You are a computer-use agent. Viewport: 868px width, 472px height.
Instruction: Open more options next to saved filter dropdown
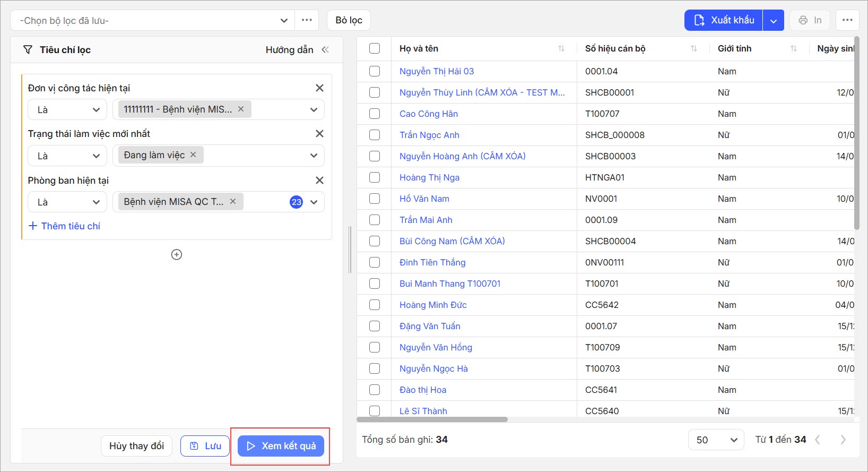[307, 20]
